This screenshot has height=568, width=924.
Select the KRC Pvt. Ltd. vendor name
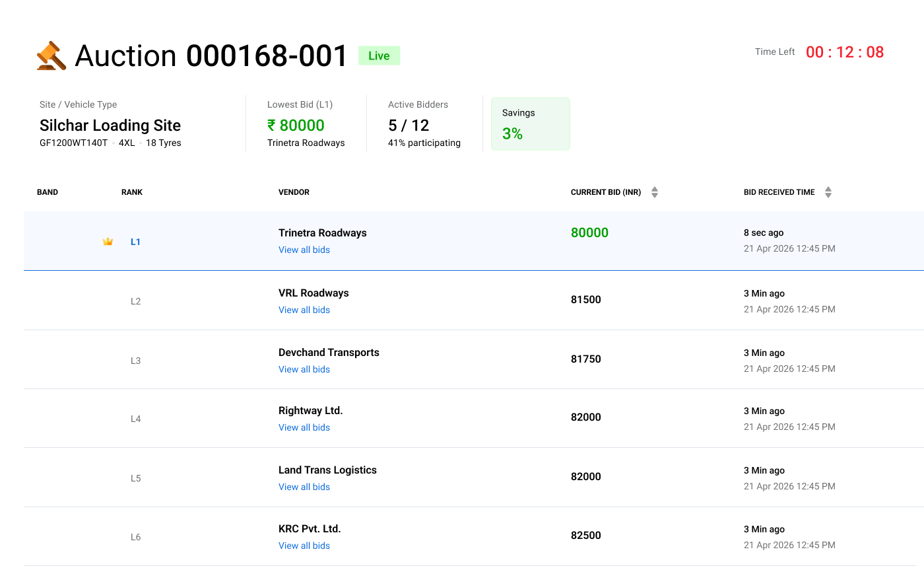point(310,528)
